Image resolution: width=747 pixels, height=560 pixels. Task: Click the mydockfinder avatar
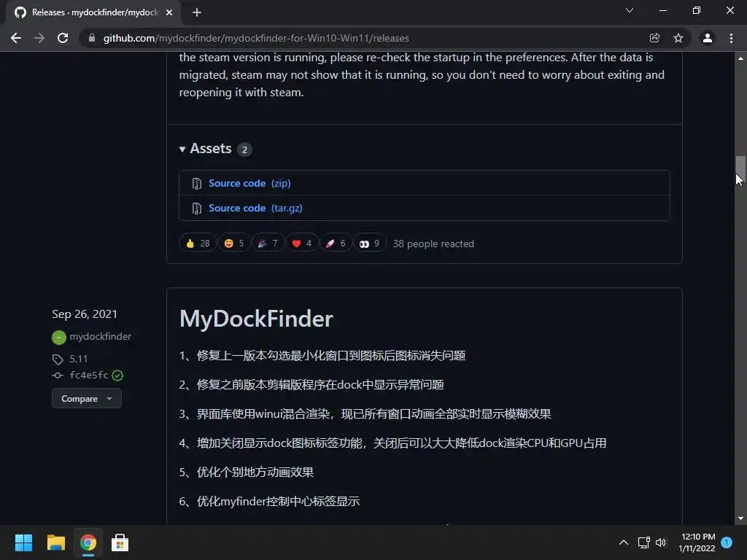tap(58, 337)
